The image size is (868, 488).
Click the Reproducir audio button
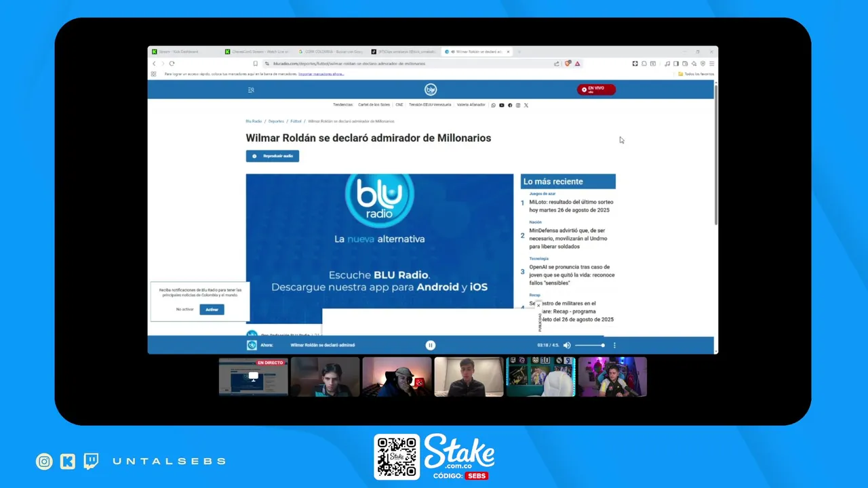click(x=272, y=156)
